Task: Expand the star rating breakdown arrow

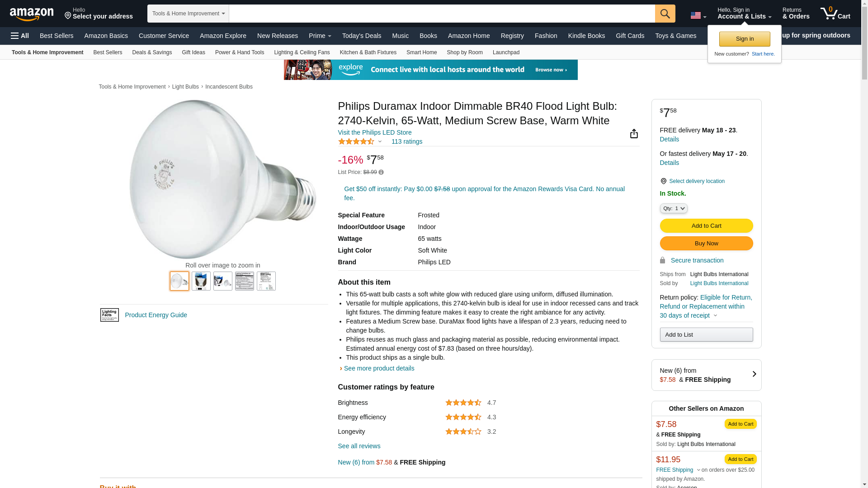Action: coord(380,142)
